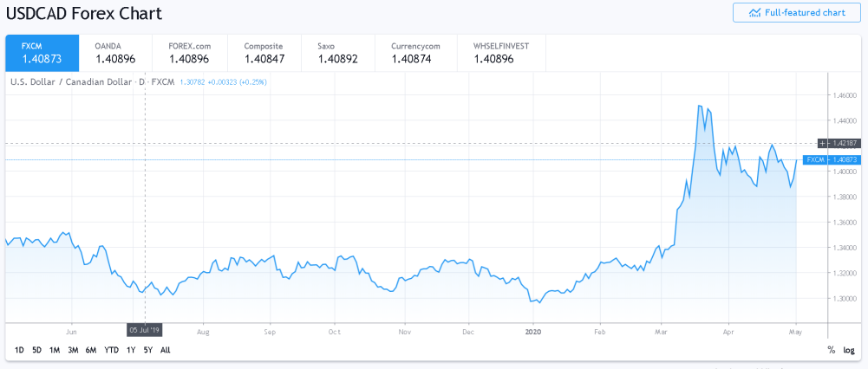Set range to 1D
The image size is (868, 369).
(x=19, y=350)
